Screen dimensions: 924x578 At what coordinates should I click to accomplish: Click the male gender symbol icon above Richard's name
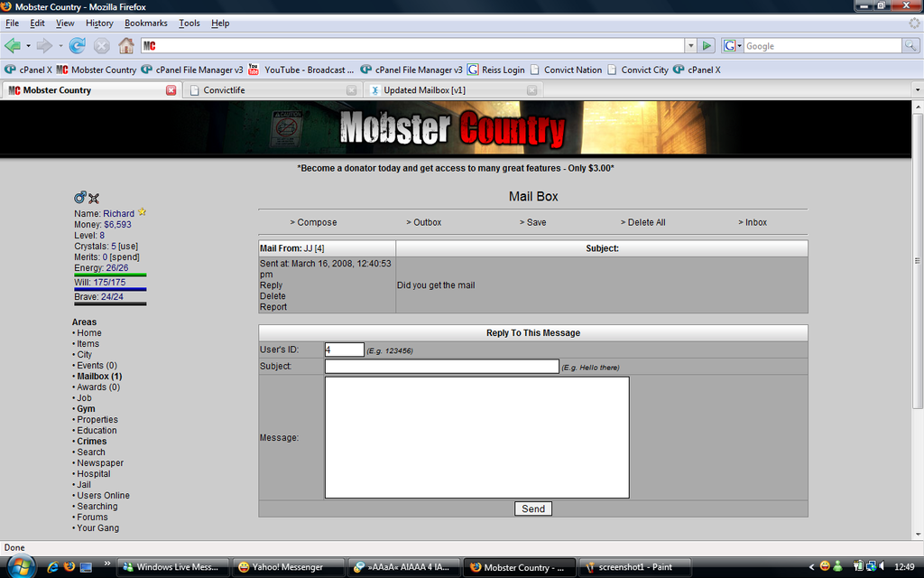[80, 198]
